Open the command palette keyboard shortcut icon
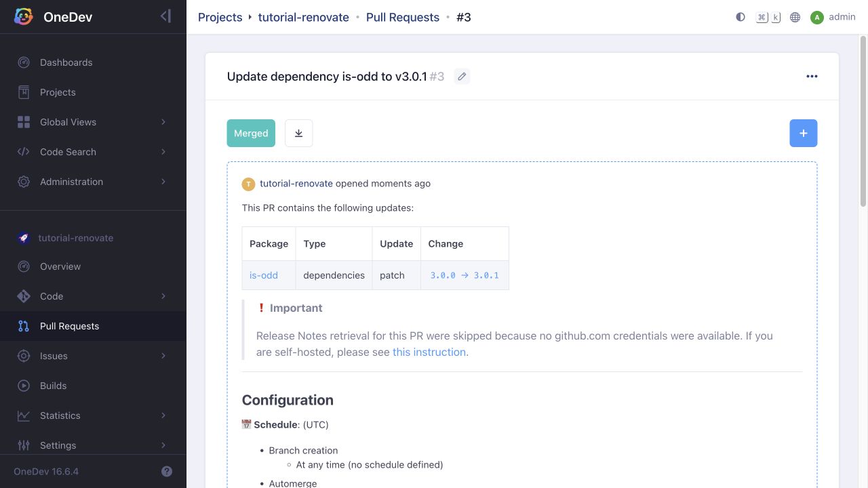 768,17
